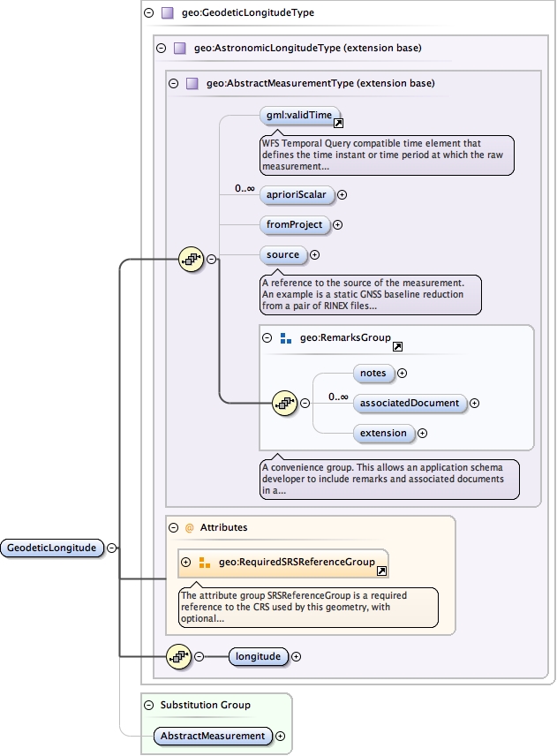
Task: Click 0..∞ cardinality label beside associatedDocument
Action: 338,397
